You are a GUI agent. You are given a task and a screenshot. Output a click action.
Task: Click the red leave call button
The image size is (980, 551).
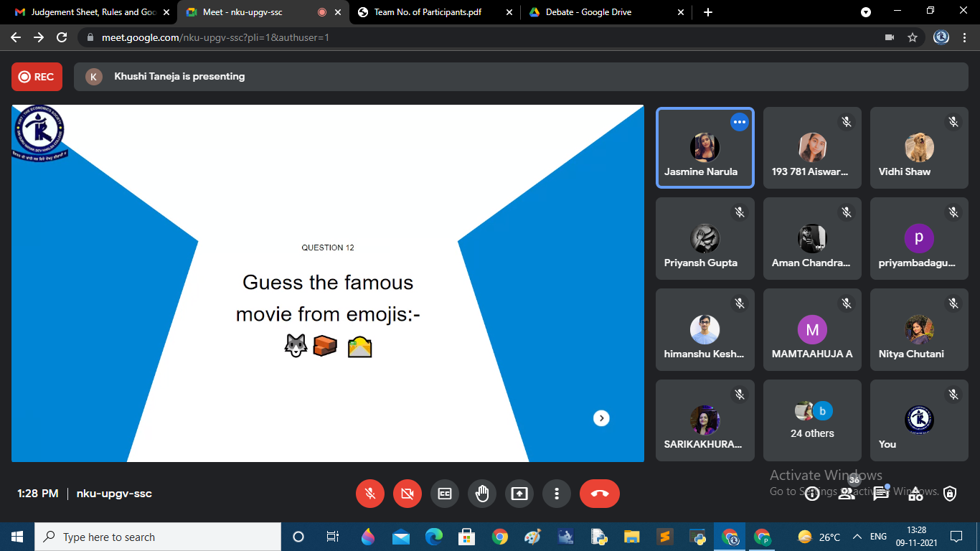(600, 494)
